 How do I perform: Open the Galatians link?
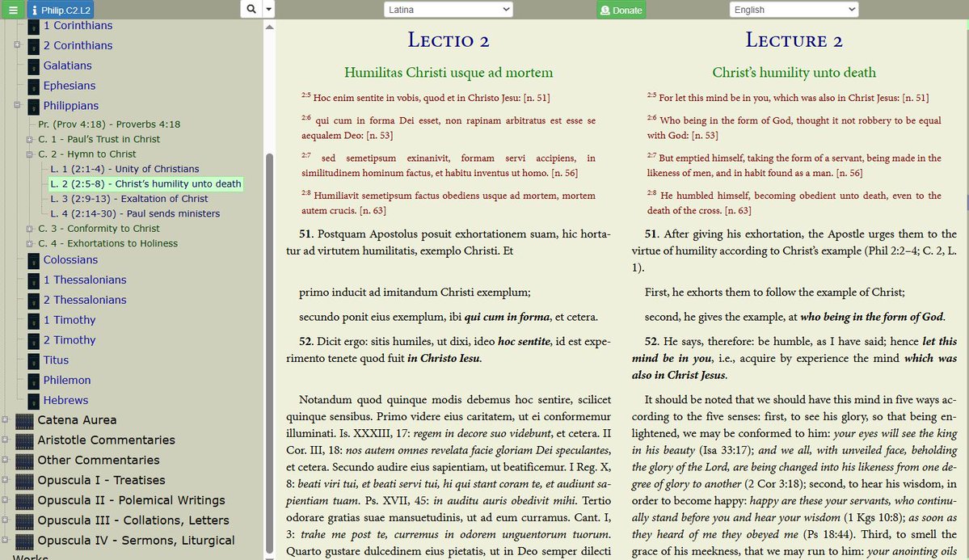(x=67, y=65)
